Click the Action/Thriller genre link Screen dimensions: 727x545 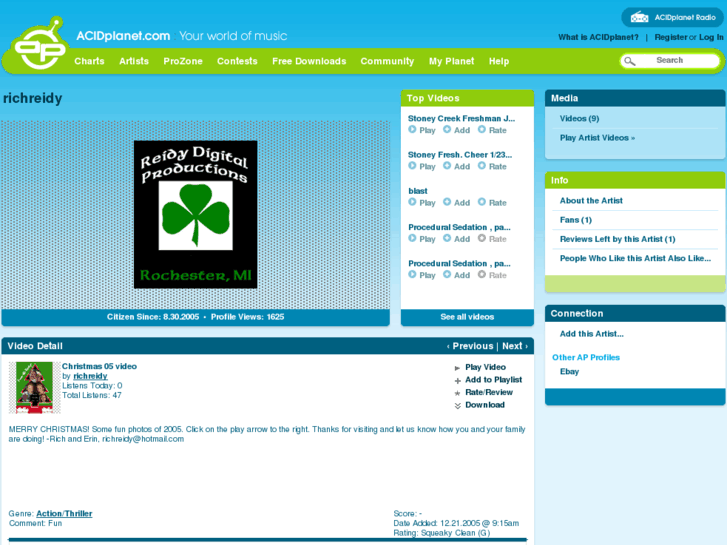[x=64, y=513]
